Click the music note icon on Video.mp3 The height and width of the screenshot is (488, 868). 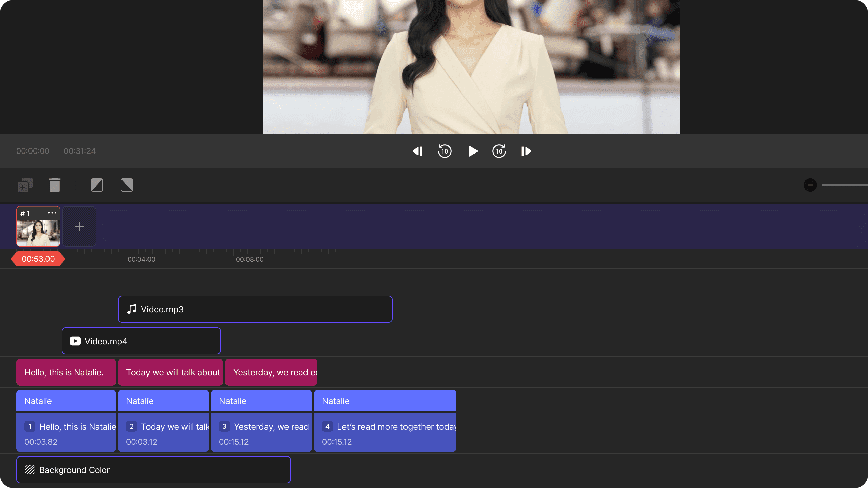click(132, 309)
